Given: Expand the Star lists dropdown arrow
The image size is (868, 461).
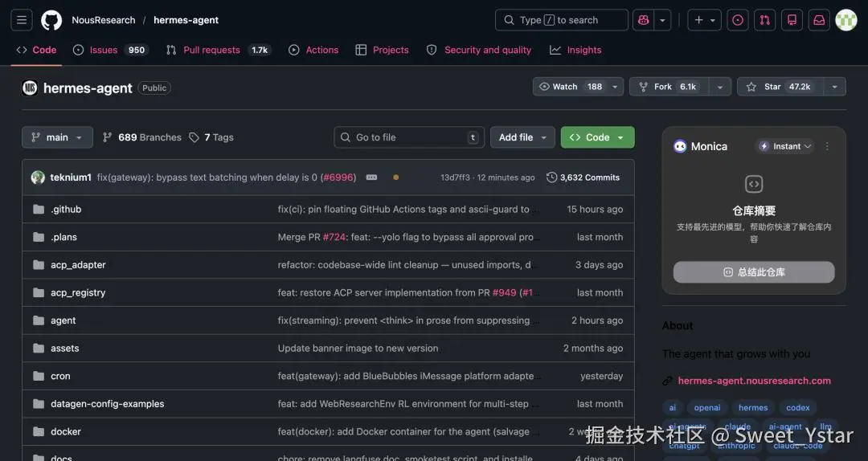Looking at the screenshot, I should 835,87.
